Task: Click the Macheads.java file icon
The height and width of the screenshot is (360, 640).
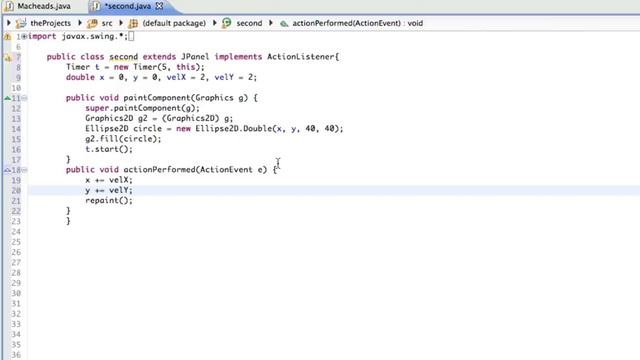Action: click(x=9, y=6)
